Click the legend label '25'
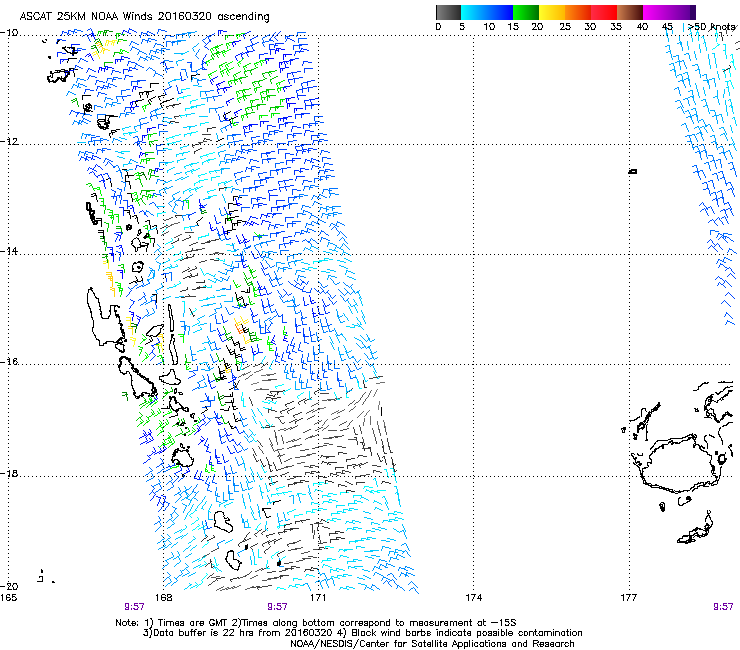740x650 pixels. tap(565, 27)
